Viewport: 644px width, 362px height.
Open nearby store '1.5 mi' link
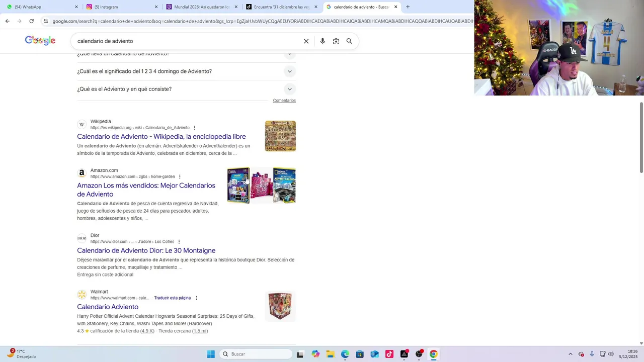[x=200, y=331]
